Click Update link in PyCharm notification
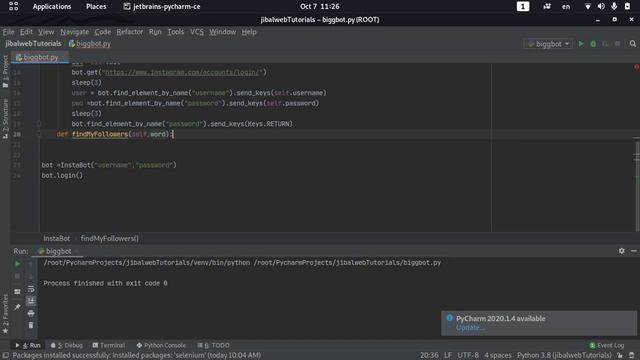640x360 pixels. [470, 328]
